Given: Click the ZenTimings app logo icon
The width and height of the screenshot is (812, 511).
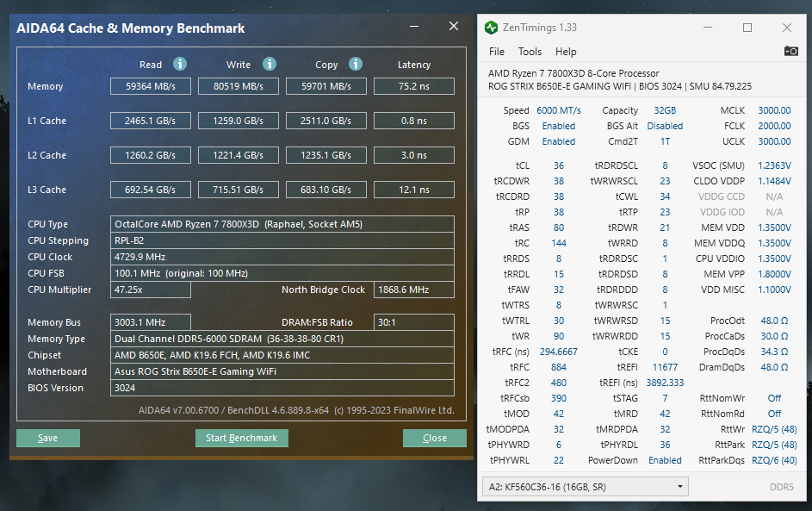Looking at the screenshot, I should tap(491, 28).
